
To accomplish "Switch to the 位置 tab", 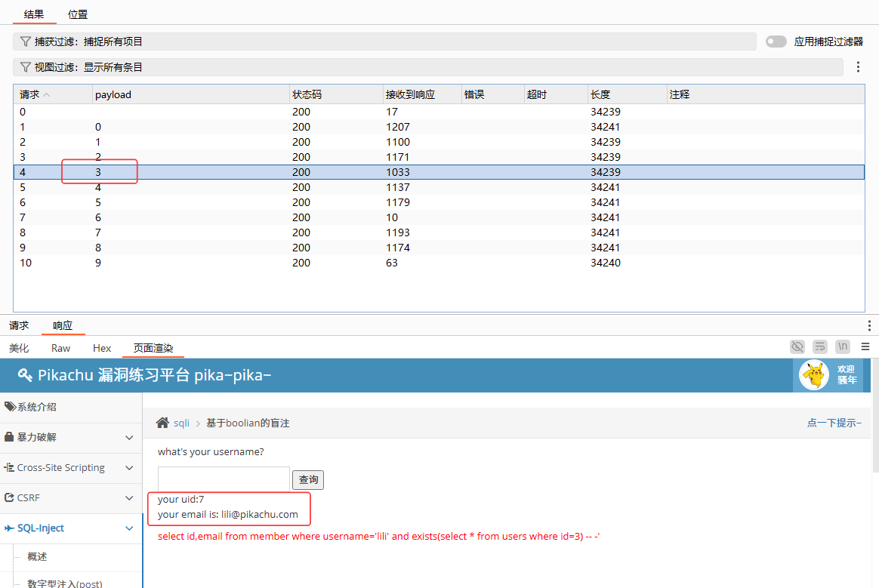I will pyautogui.click(x=78, y=14).
